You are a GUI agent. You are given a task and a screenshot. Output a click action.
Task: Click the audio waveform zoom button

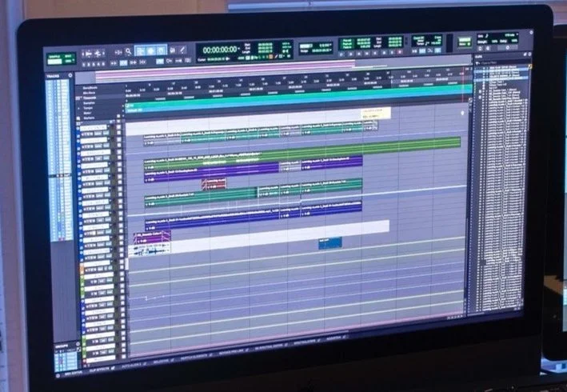[89, 54]
